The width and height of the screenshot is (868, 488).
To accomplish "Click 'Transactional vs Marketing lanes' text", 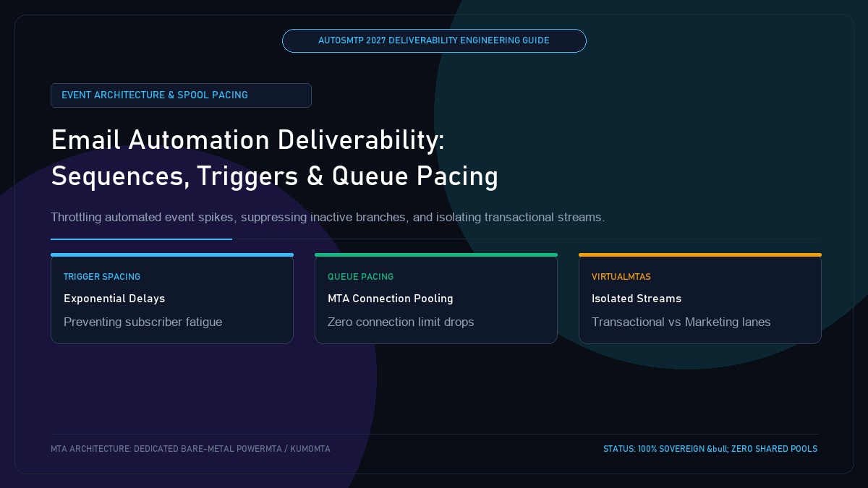I will [681, 322].
